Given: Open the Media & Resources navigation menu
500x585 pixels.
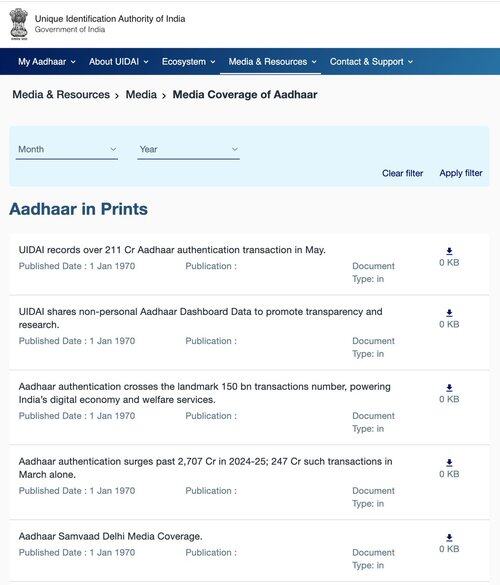Looking at the screenshot, I should pos(272,62).
